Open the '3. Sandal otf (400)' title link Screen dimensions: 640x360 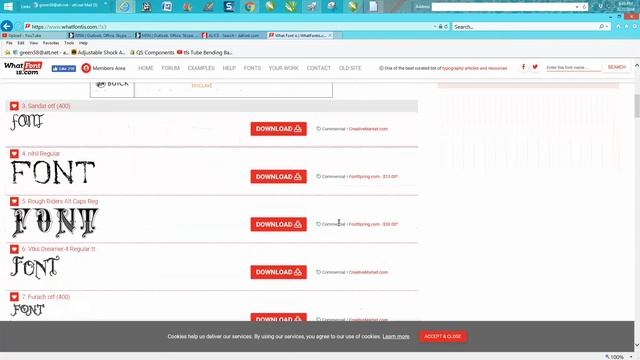pos(46,106)
